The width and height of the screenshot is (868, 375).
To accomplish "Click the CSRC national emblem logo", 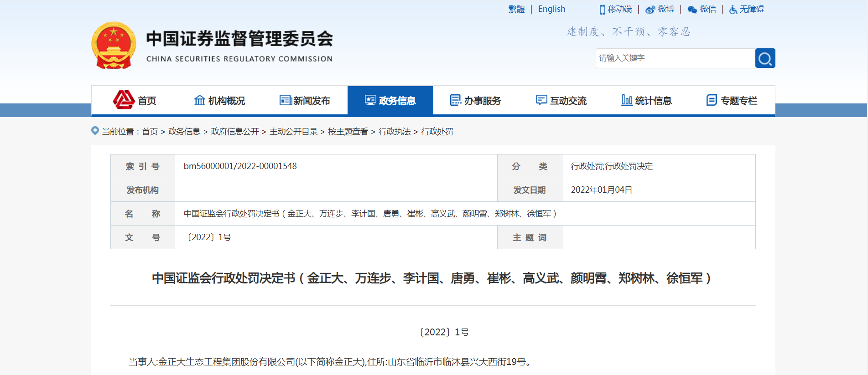I will click(114, 46).
